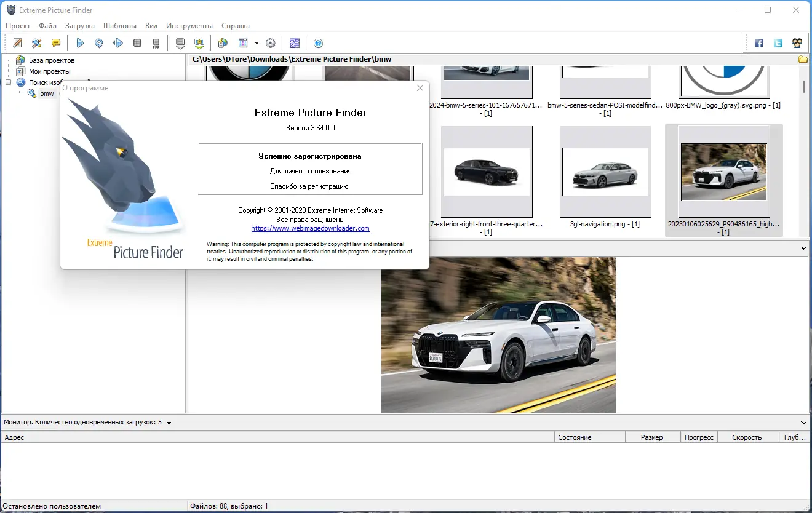Click the help question mark icon
The height and width of the screenshot is (513, 812).
coord(319,42)
